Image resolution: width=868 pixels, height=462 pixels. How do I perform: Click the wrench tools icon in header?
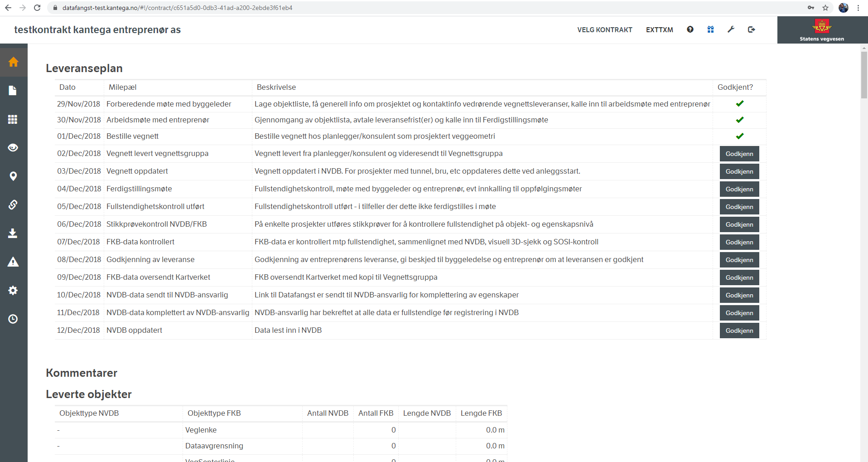(731, 29)
